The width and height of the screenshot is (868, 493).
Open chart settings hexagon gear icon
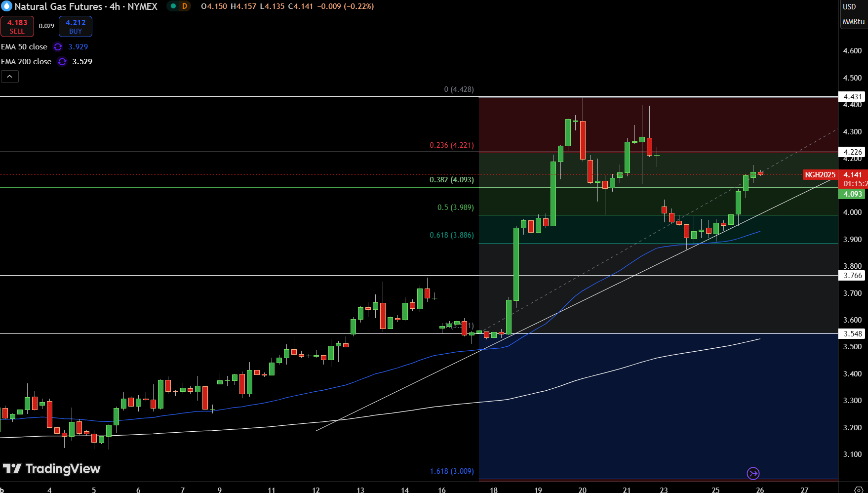coord(859,490)
